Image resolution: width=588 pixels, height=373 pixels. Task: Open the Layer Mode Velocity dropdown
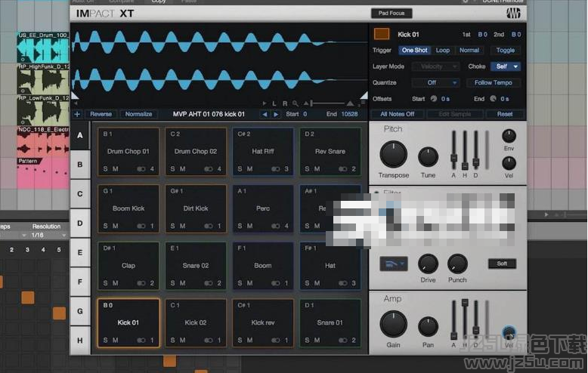click(x=436, y=66)
